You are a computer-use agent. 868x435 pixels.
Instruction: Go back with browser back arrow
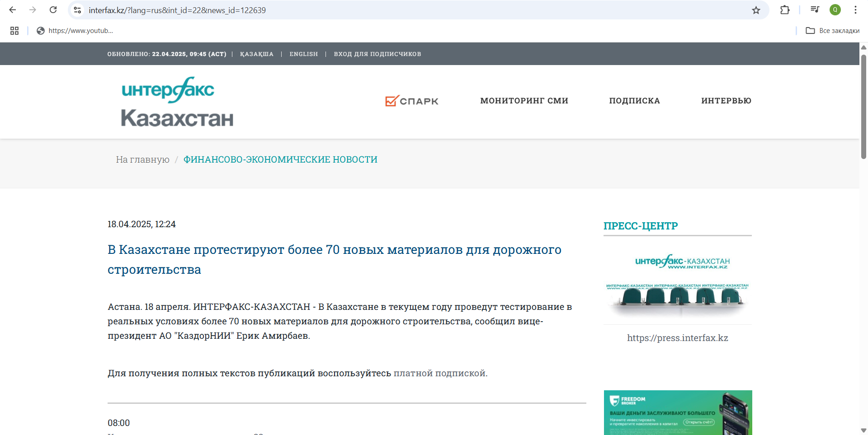pos(13,10)
